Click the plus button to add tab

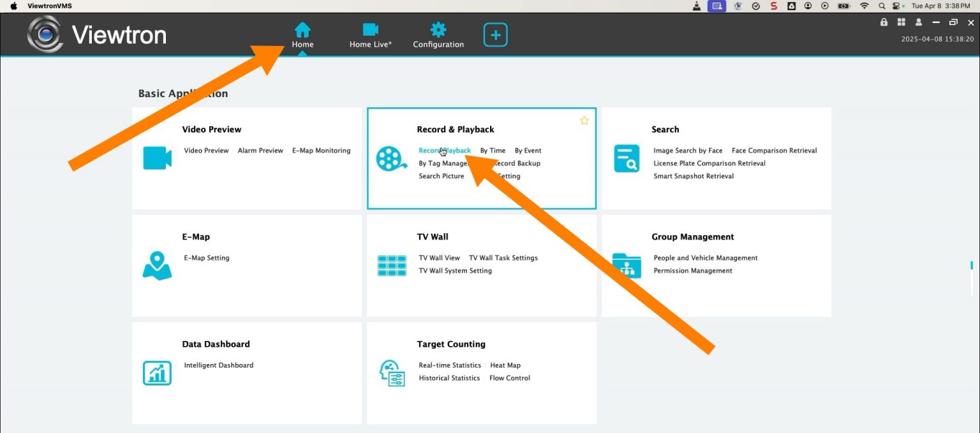click(x=495, y=34)
